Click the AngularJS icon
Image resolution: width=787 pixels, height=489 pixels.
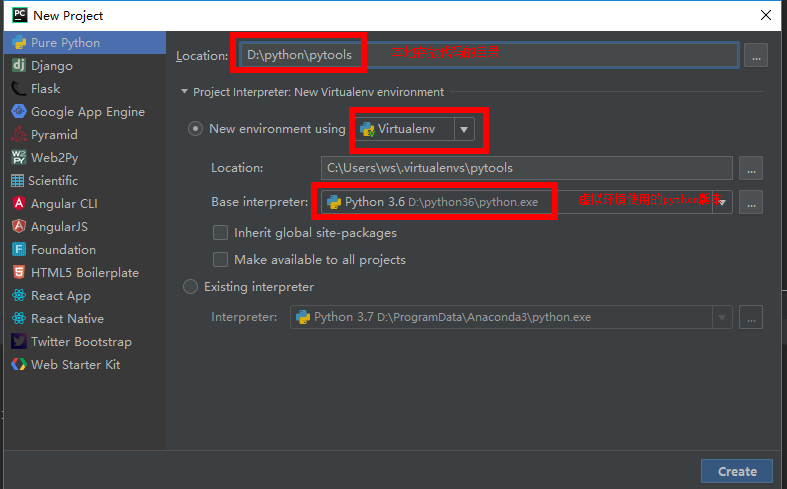coord(19,226)
